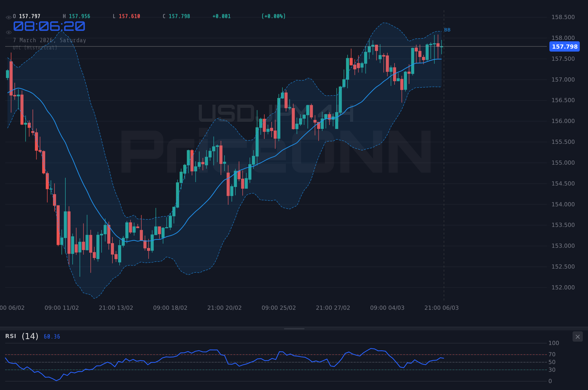Click the 158.500 price axis label
The image size is (588, 390).
563,17
